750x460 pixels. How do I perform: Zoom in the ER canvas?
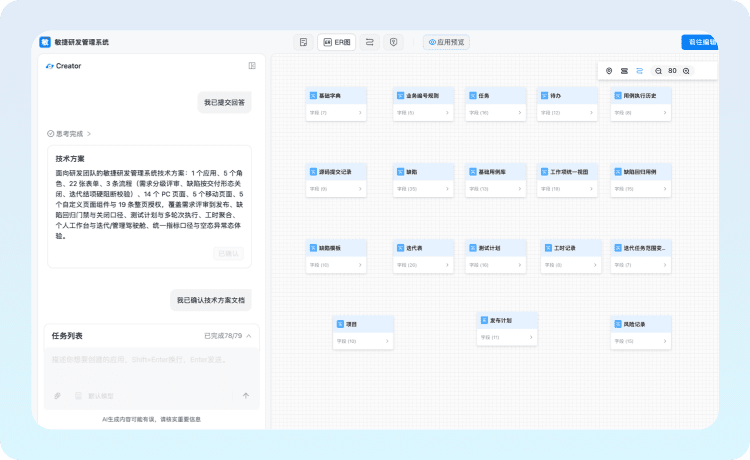pyautogui.click(x=686, y=71)
